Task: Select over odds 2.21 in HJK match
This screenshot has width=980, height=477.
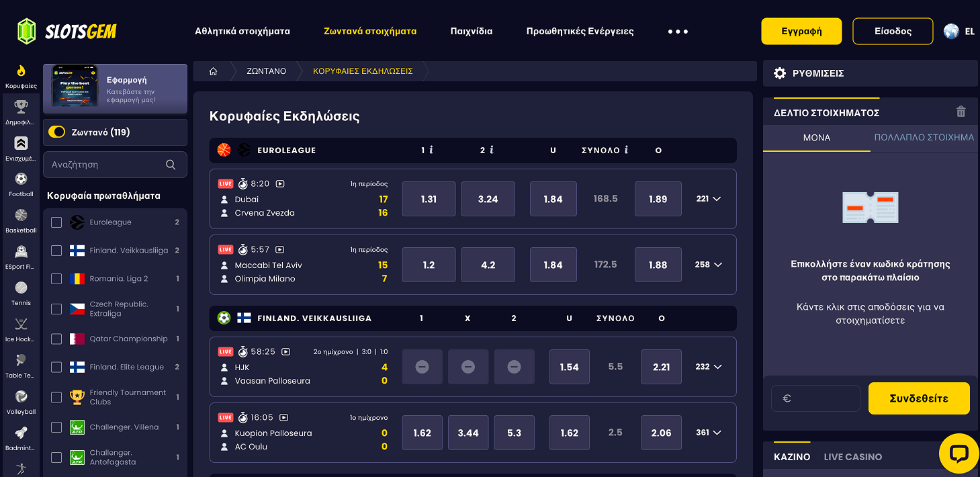Action: [661, 367]
